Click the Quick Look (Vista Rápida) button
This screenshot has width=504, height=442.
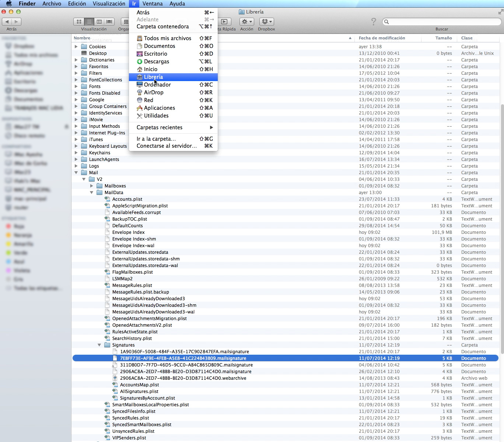(224, 22)
